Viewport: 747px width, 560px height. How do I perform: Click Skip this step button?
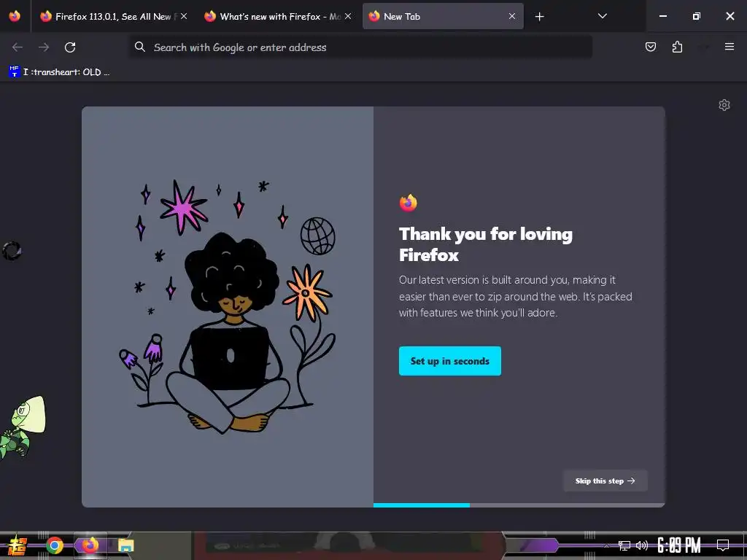(x=605, y=481)
